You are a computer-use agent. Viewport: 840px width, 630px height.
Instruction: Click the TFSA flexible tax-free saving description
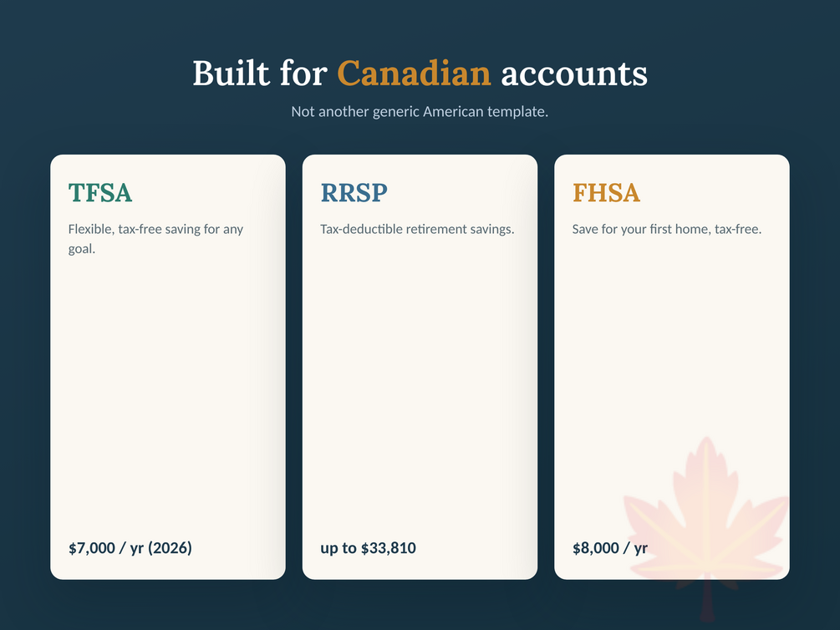(156, 239)
